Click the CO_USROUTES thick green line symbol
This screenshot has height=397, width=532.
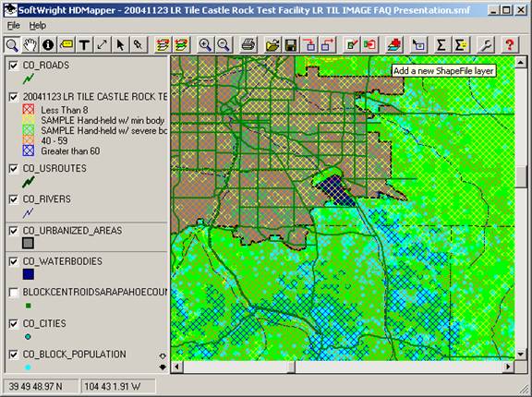pyautogui.click(x=29, y=182)
